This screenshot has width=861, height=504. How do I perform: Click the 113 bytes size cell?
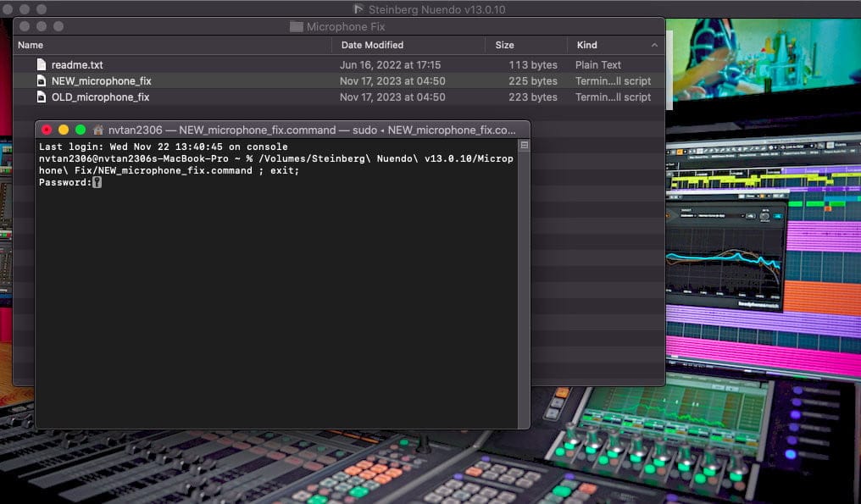[x=533, y=64]
